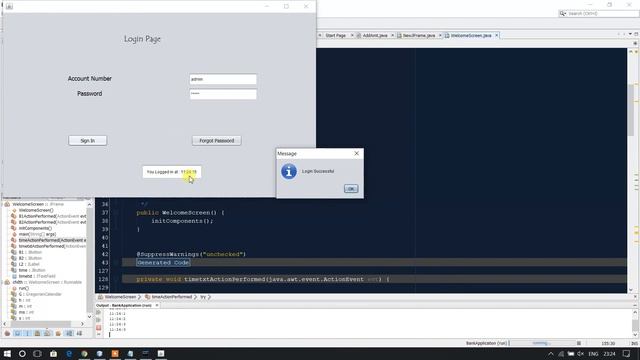Expand the 'Generated Code' fold on line 43
640x360 pixels.
point(163,262)
